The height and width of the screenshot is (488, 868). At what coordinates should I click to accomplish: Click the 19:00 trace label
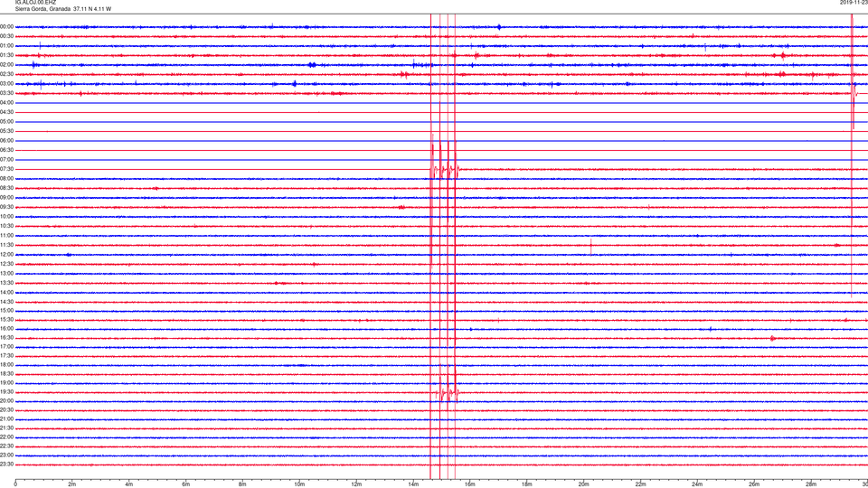tap(7, 383)
